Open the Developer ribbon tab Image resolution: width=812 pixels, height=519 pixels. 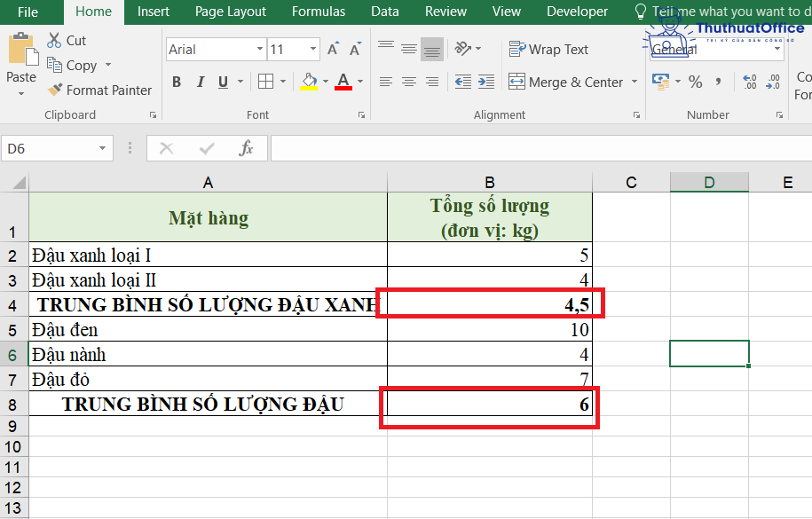(576, 12)
